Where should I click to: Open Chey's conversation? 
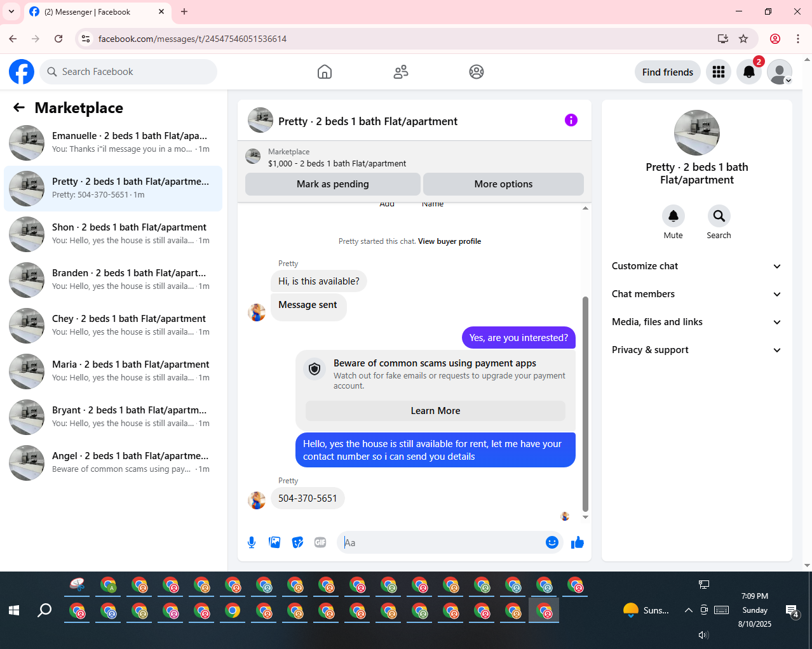113,326
